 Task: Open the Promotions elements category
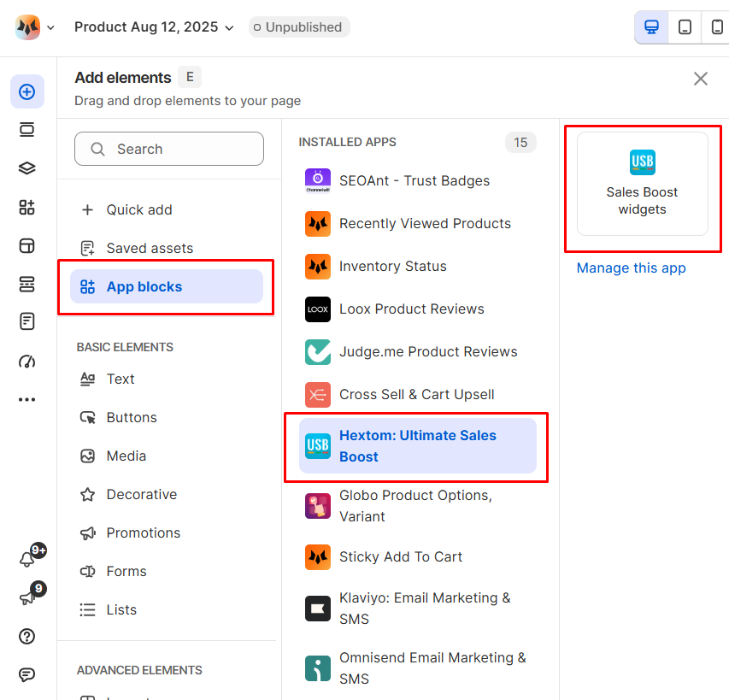(143, 533)
